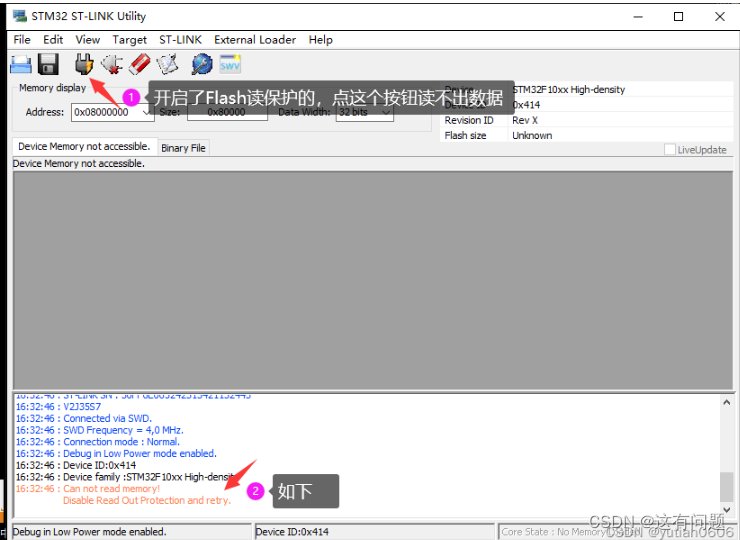Click the 'STM32F10xx High-density' device value
Viewport: 740px width, 540px height.
tap(569, 89)
